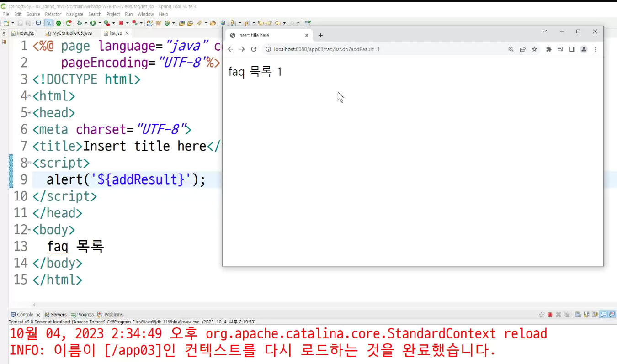Collapse the head tag fold on line 5
The width and height of the screenshot is (617, 364).
[x=29, y=113]
